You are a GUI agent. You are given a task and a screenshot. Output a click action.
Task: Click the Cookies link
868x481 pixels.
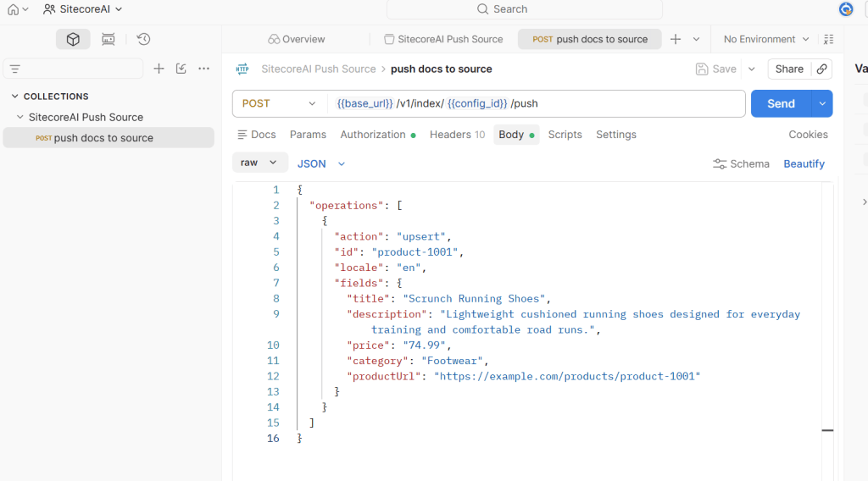point(808,135)
